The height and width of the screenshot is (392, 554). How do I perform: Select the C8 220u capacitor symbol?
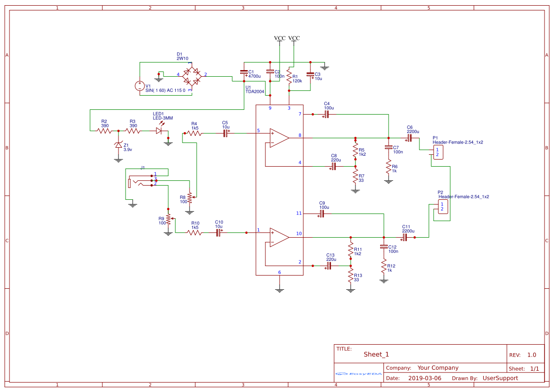[334, 166]
